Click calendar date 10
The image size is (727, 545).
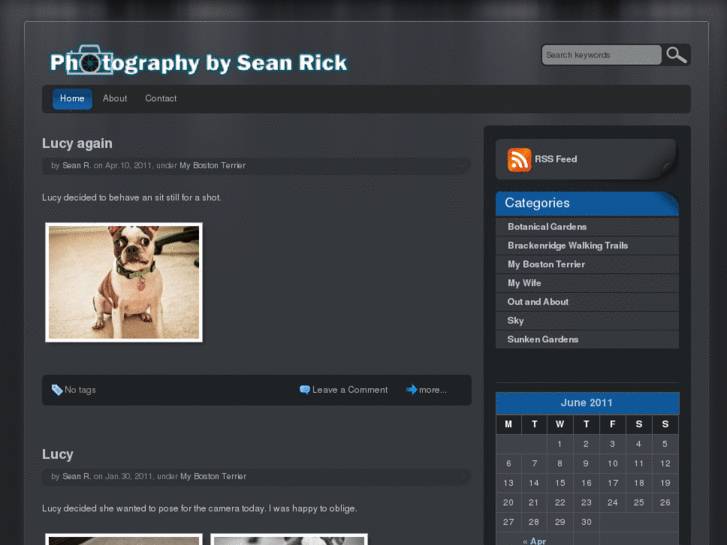(612, 463)
